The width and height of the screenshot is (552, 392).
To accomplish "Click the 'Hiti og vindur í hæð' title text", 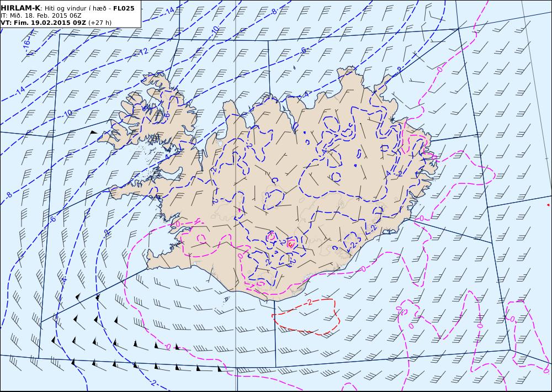I will tap(77, 8).
